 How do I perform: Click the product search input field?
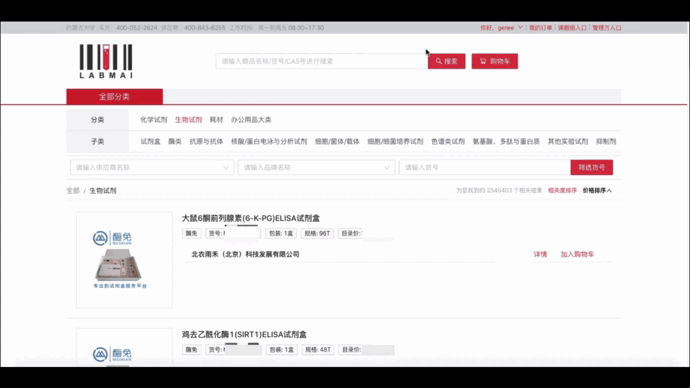click(x=321, y=61)
